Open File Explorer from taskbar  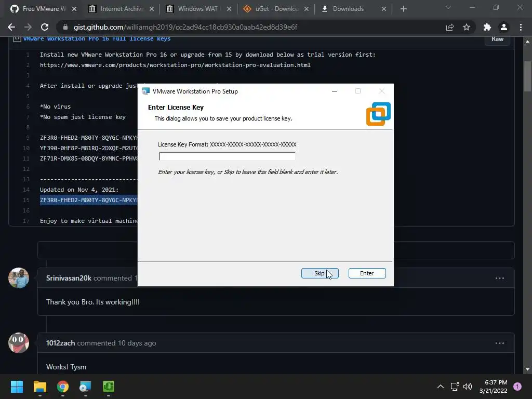39,387
